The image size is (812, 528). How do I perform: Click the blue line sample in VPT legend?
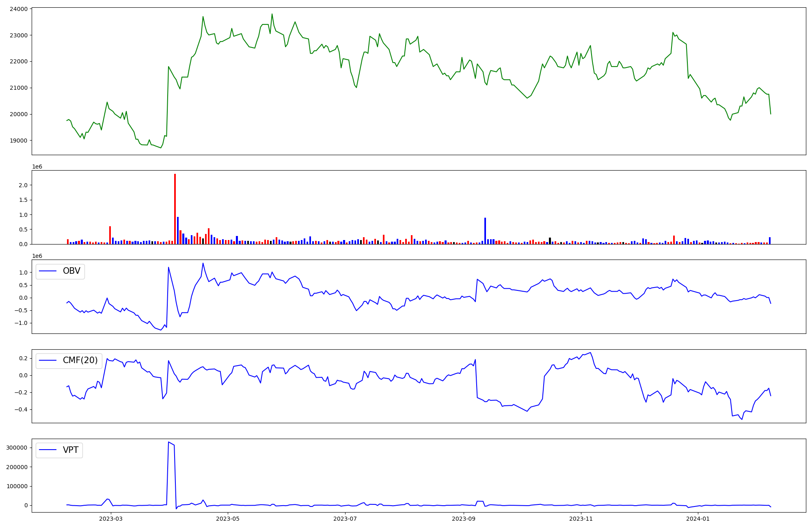(48, 450)
